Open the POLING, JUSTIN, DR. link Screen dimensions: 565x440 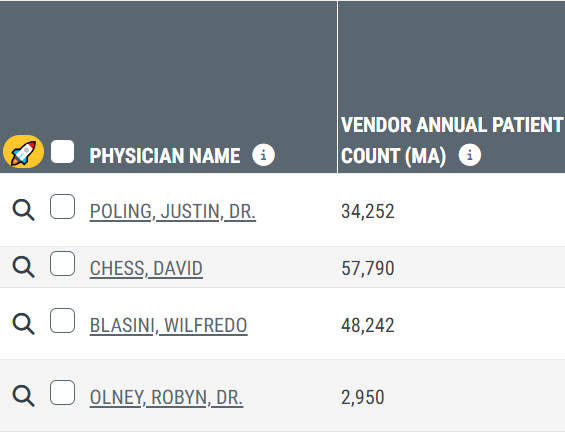pos(173,212)
